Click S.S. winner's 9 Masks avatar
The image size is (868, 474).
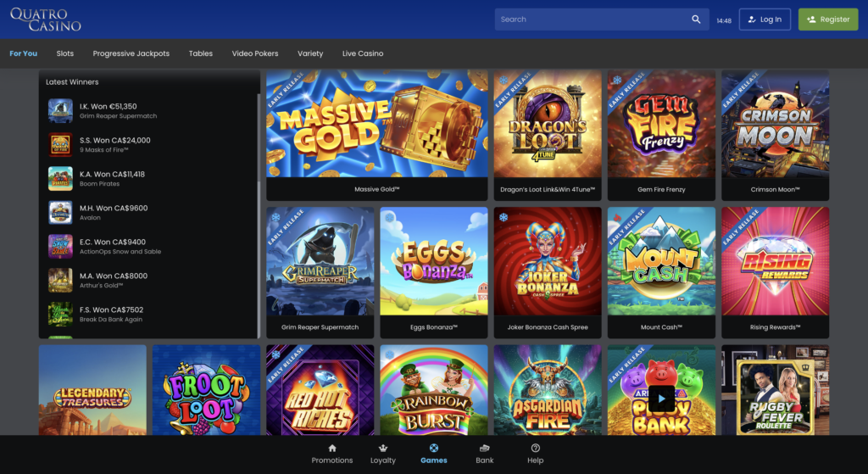(60, 144)
